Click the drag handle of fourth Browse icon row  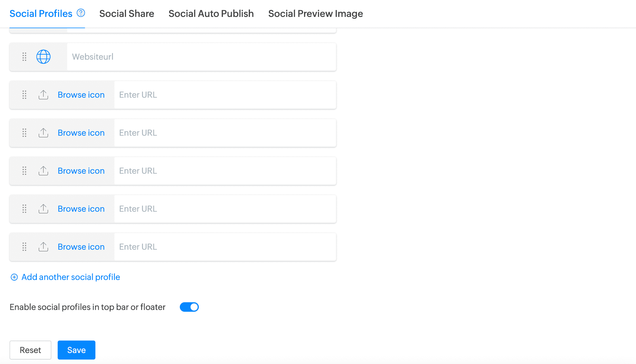coord(24,209)
